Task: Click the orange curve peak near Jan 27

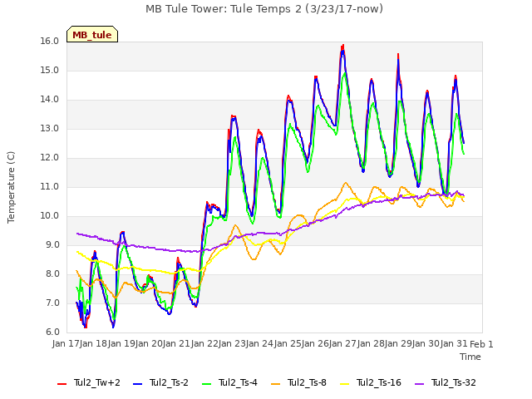Action: tap(346, 183)
